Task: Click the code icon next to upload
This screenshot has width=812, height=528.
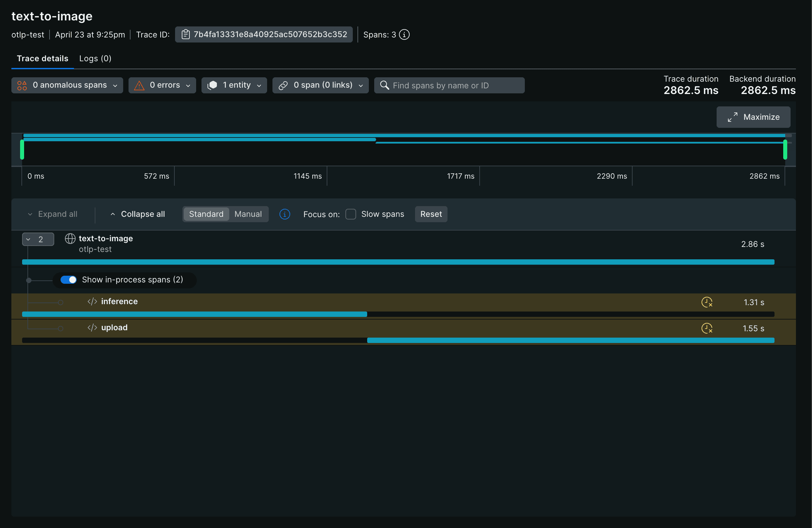Action: (x=92, y=328)
